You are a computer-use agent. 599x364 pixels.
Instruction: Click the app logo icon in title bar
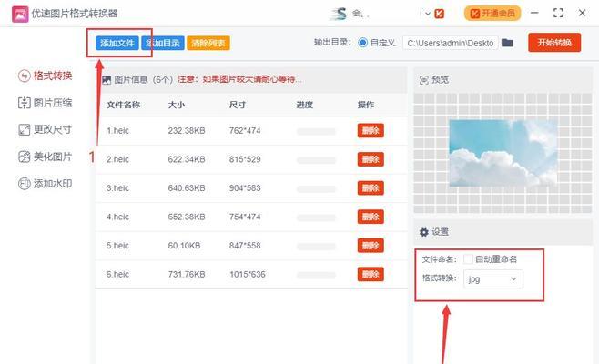tap(20, 15)
